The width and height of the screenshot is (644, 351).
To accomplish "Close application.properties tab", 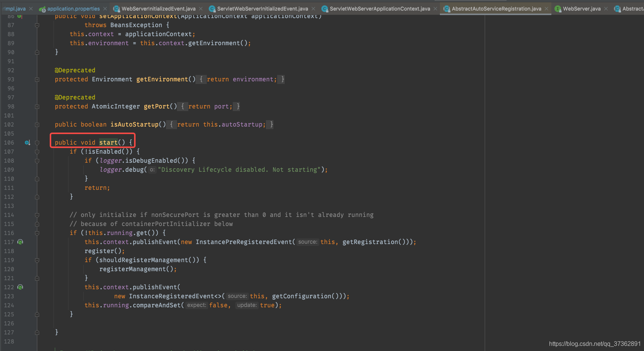I will coord(105,9).
